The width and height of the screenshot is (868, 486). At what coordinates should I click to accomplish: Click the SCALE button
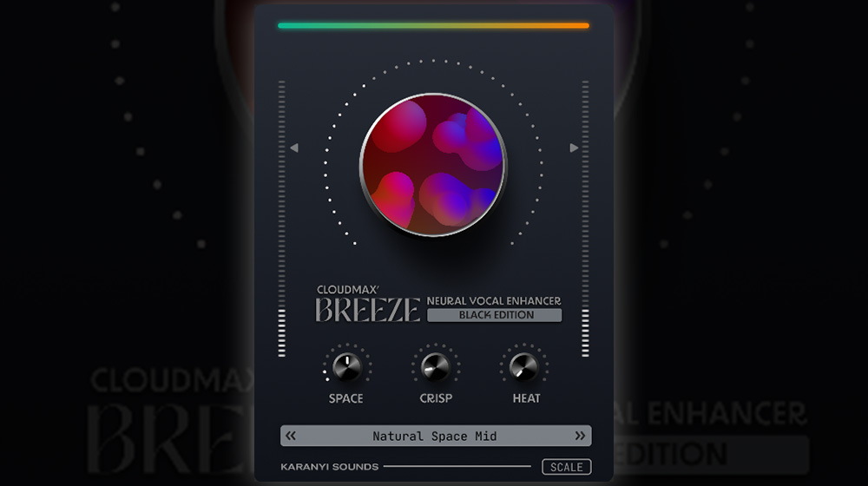coord(566,467)
